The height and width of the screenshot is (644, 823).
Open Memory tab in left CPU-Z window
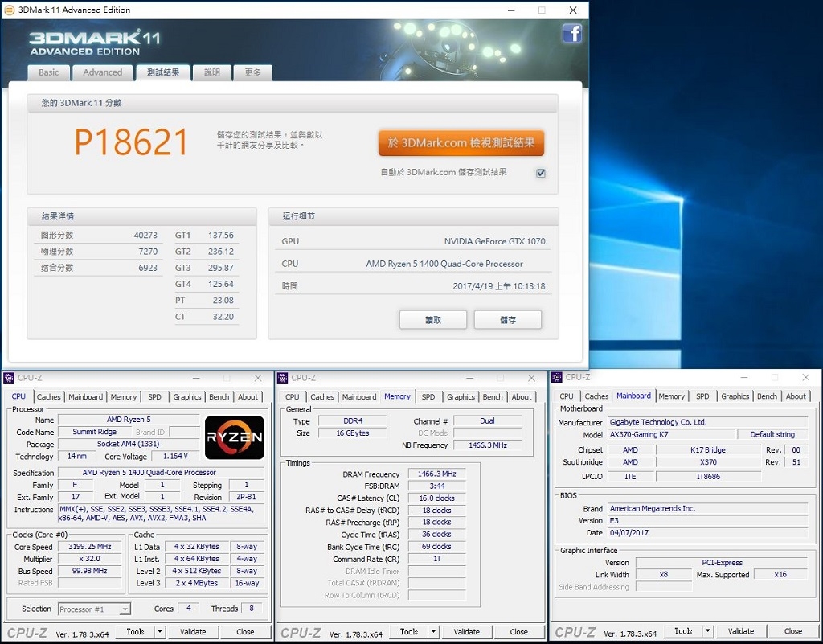123,397
